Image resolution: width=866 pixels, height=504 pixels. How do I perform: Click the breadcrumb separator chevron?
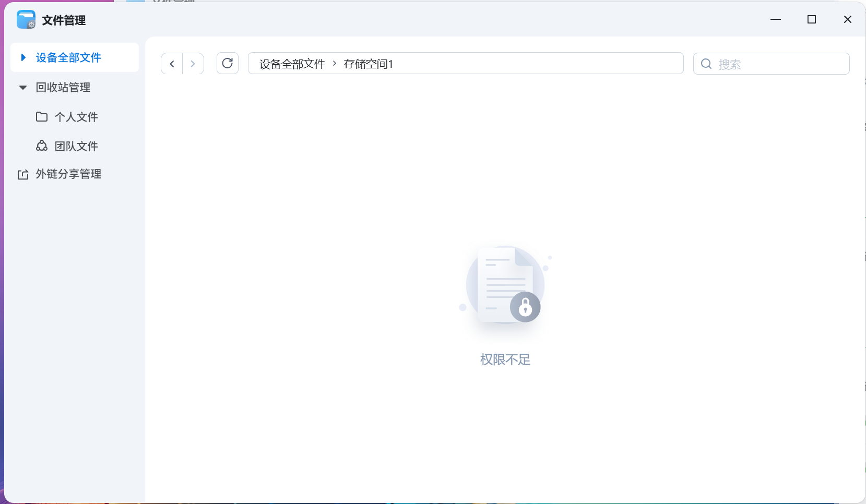[335, 63]
